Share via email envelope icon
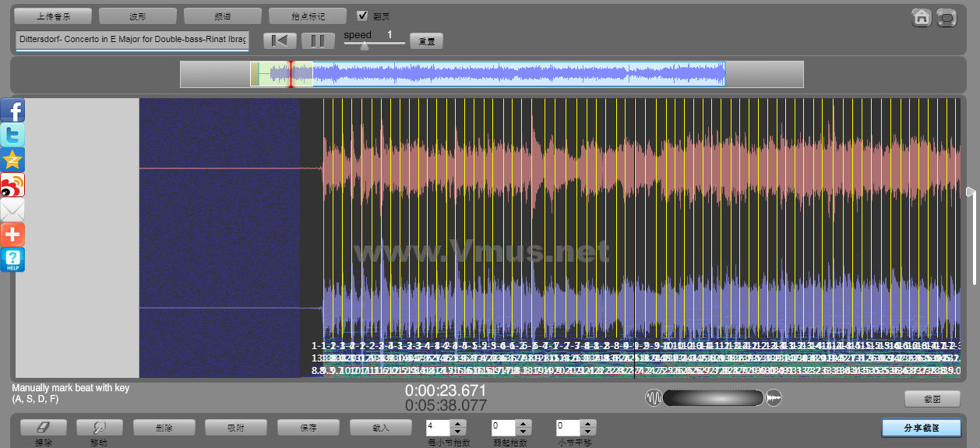The height and width of the screenshot is (448, 980). coord(12,210)
